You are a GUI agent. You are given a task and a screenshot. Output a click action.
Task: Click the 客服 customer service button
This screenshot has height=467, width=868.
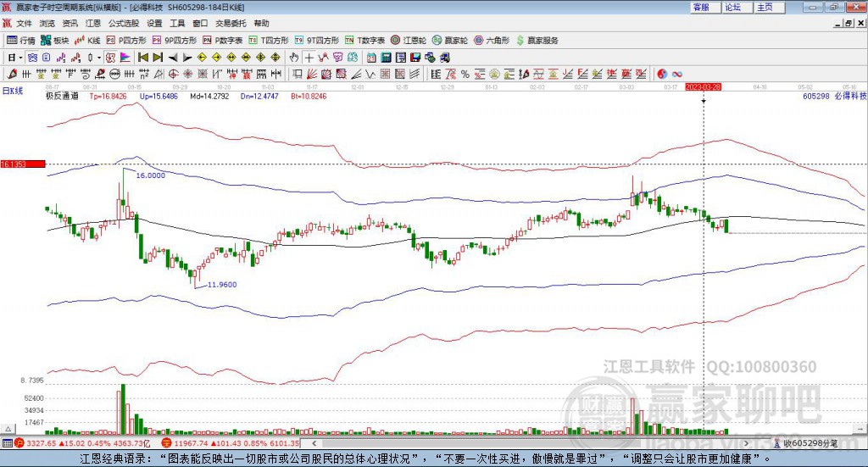click(705, 7)
